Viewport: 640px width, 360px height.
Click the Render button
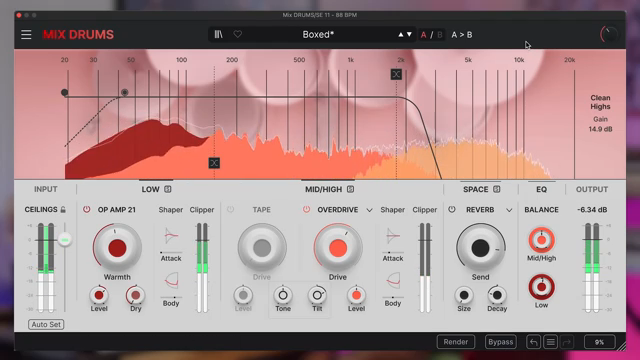[456, 342]
